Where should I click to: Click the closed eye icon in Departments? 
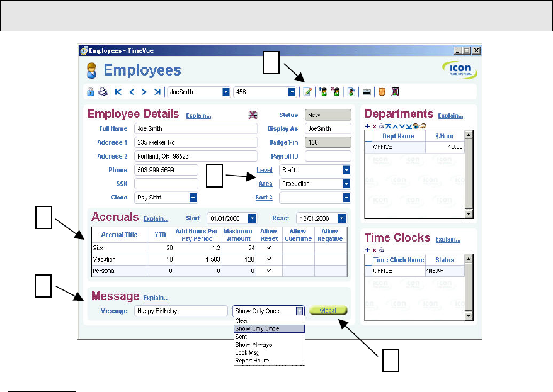coord(423,126)
